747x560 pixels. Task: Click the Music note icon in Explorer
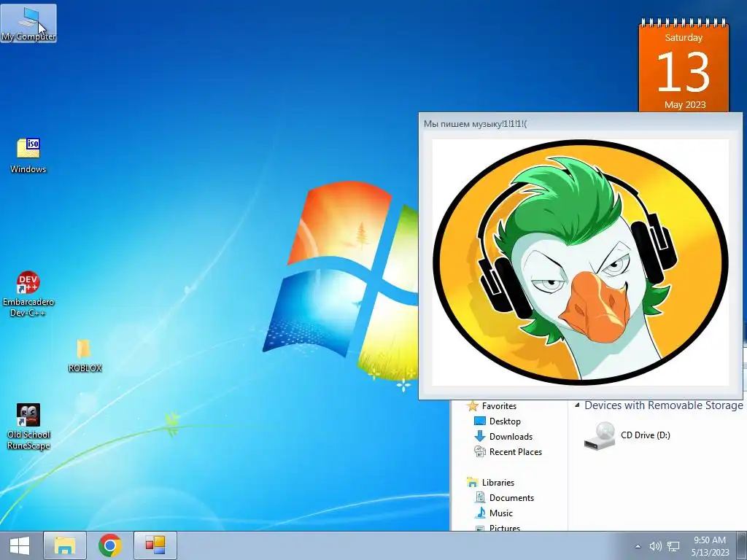tap(480, 513)
